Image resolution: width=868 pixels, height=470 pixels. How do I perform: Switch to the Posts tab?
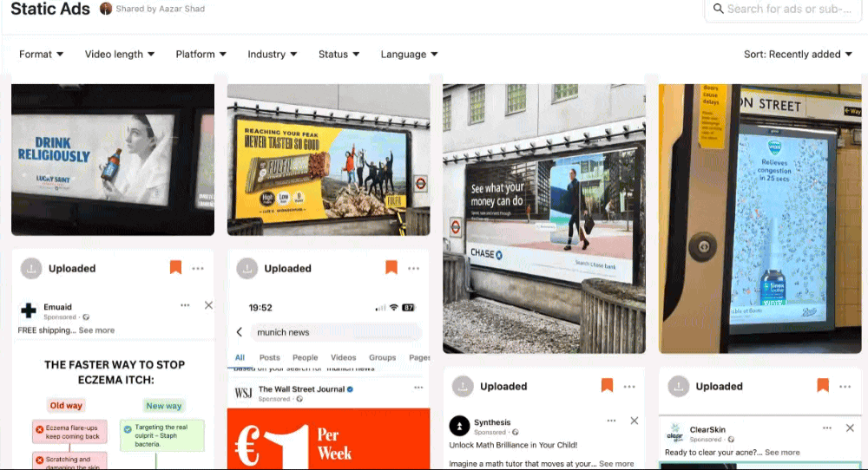pos(270,358)
